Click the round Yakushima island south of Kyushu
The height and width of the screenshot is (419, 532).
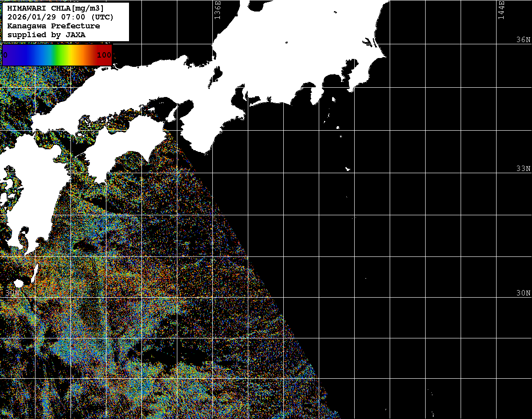click(19, 283)
